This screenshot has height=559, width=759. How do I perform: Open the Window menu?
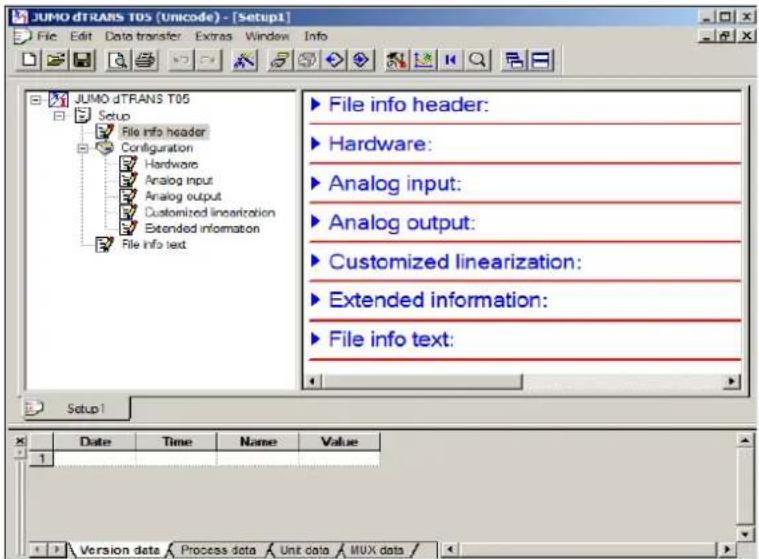pyautogui.click(x=267, y=36)
